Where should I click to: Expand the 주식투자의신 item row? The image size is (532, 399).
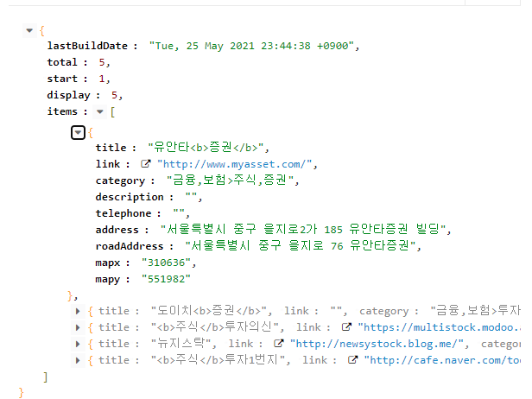click(x=78, y=327)
